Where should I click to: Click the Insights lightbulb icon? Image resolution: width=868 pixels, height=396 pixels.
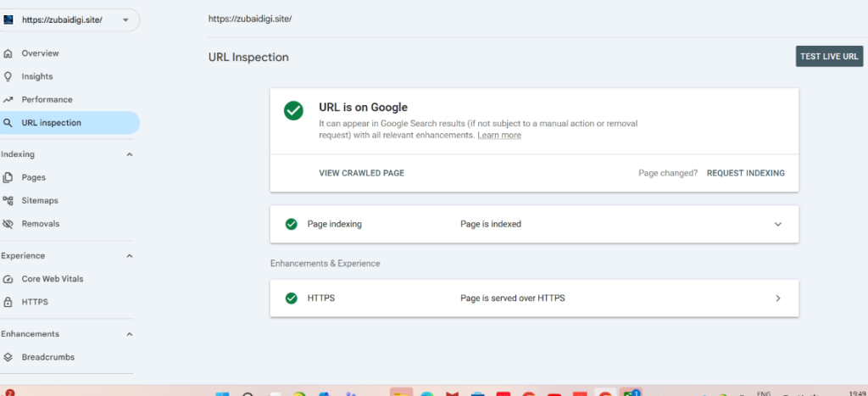pyautogui.click(x=8, y=76)
